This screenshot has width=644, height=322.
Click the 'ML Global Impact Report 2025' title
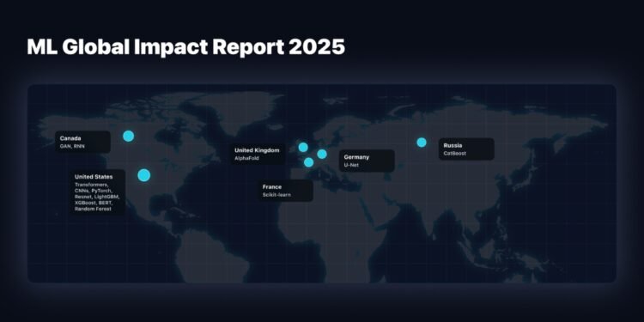(186, 47)
